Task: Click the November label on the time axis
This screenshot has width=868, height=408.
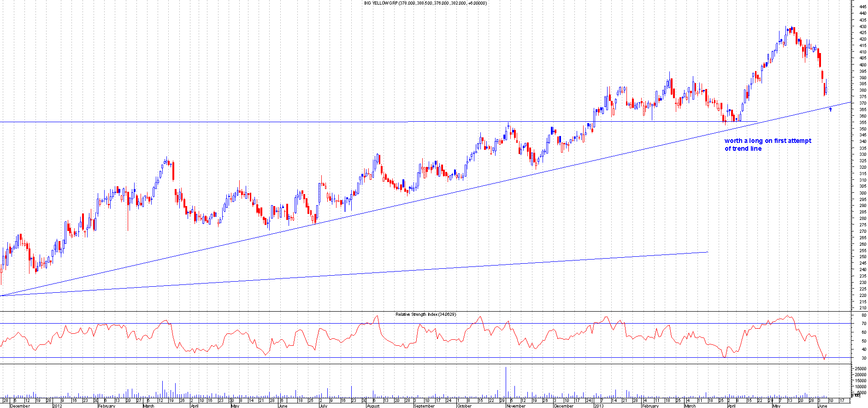Action: click(515, 406)
